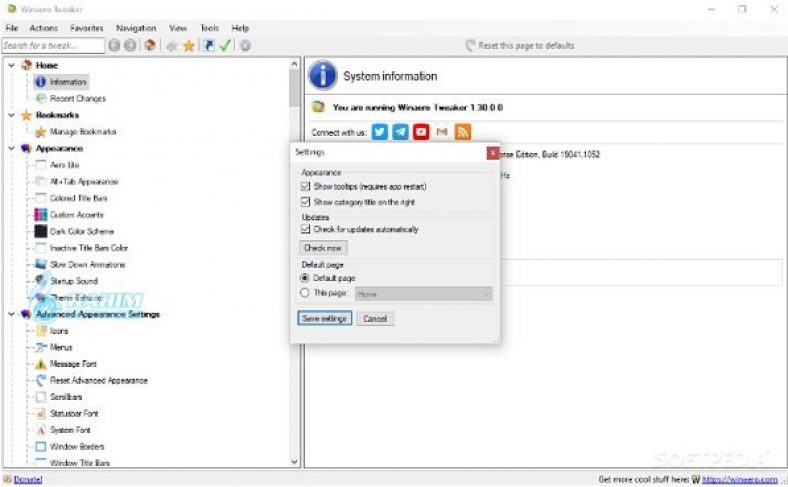The image size is (788, 487).
Task: Click tree scrollbar down arrow
Action: (294, 461)
